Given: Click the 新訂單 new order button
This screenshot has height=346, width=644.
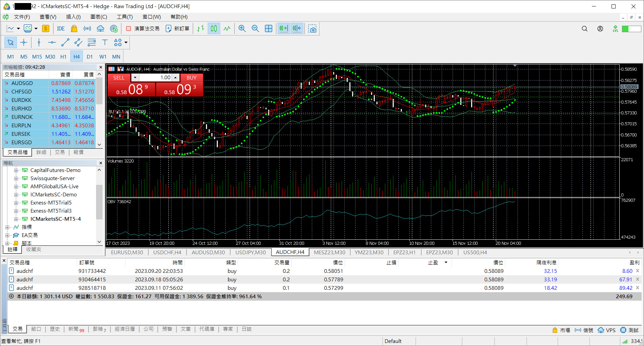Looking at the screenshot, I should [178, 29].
